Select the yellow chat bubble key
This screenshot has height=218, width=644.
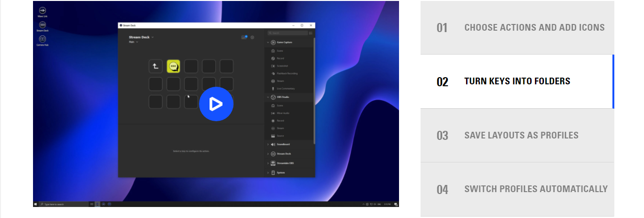tap(173, 66)
